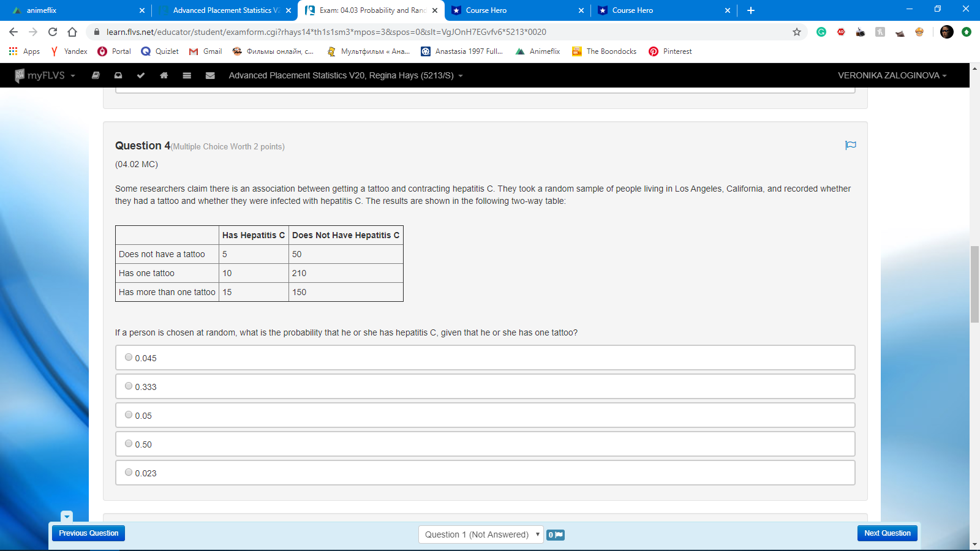Bookmark this page with the star icon
This screenshot has width=980, height=551.
(x=797, y=32)
